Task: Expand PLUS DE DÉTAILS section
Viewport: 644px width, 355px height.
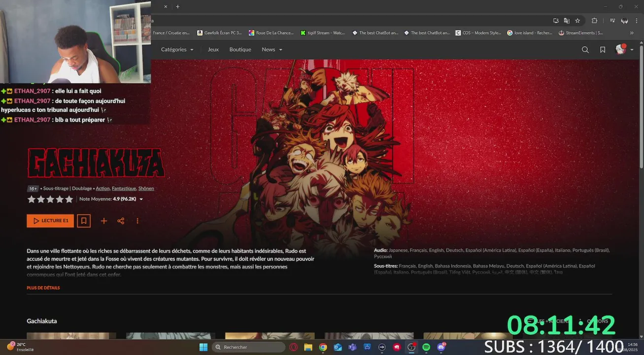Action: 43,288
